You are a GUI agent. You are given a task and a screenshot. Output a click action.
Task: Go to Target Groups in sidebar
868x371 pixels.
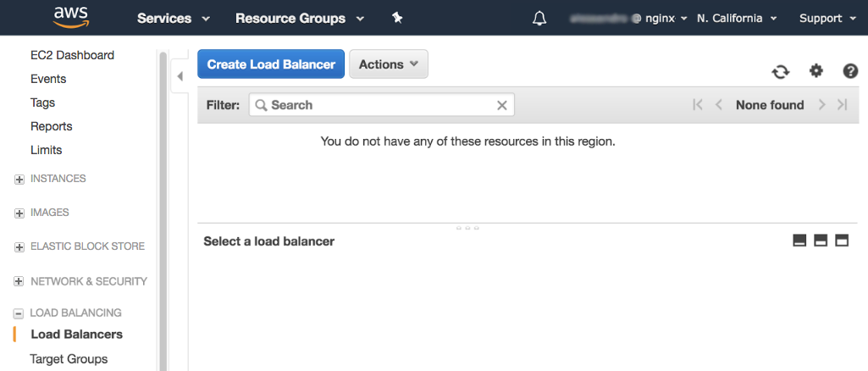(x=69, y=359)
